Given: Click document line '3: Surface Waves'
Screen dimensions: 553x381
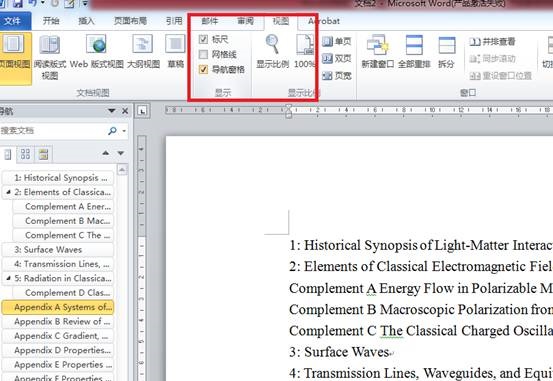Looking at the screenshot, I should [339, 352].
